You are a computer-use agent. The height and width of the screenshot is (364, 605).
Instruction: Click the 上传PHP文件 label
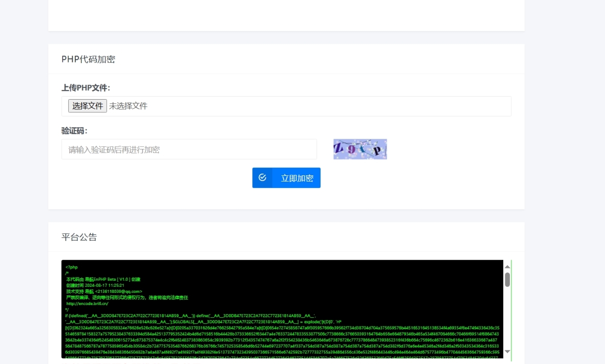pos(85,88)
